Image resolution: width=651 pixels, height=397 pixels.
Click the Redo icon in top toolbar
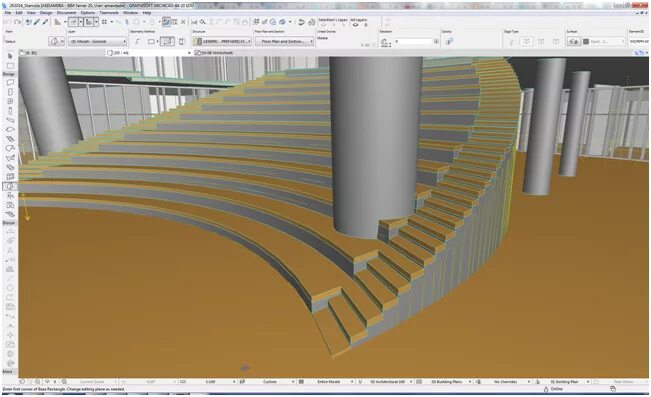pos(17,22)
